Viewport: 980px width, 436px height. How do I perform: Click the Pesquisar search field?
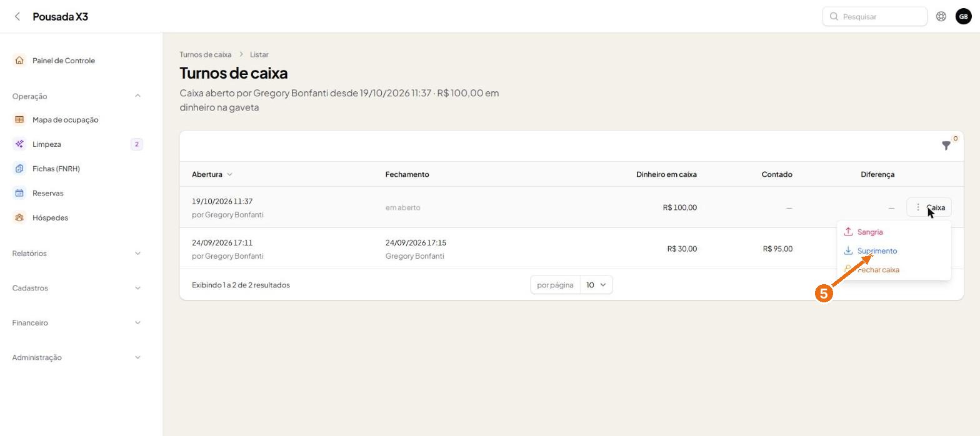[x=874, y=16]
